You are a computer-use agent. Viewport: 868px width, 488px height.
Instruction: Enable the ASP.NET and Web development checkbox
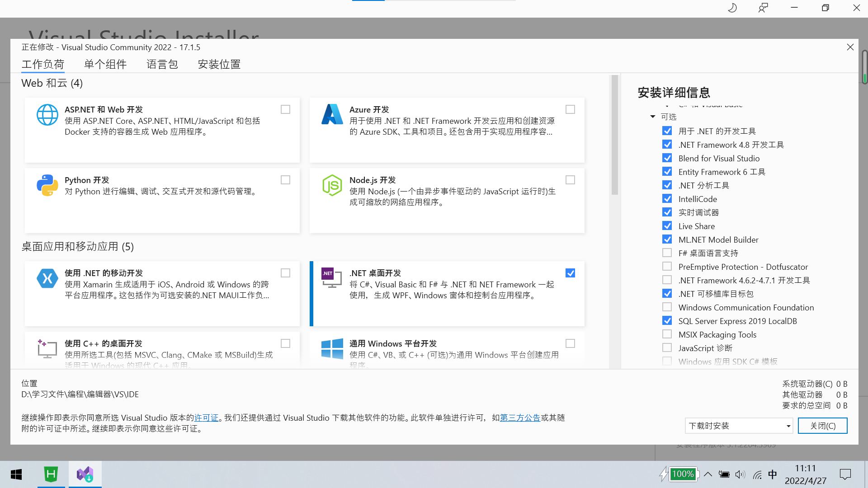pos(285,109)
